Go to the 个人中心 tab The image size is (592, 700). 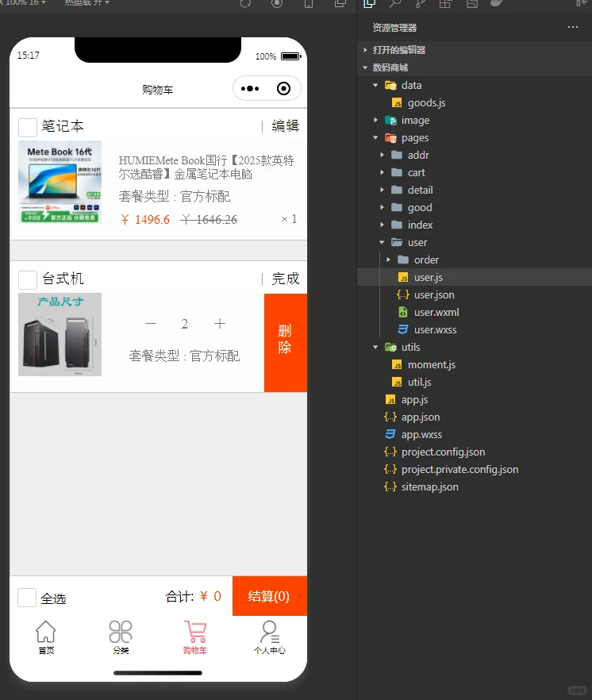click(269, 637)
